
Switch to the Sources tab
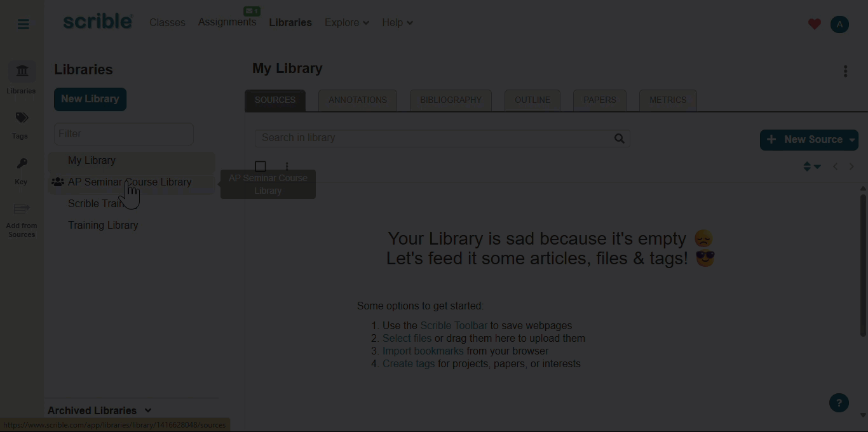point(275,100)
